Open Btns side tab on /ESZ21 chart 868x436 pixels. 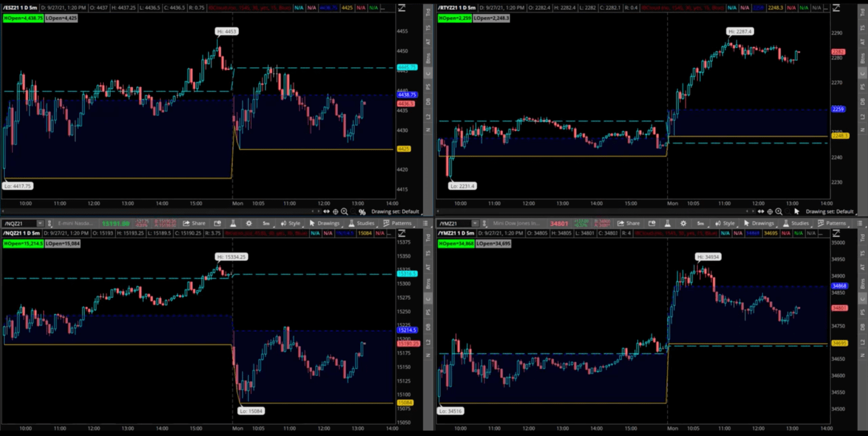coord(428,58)
